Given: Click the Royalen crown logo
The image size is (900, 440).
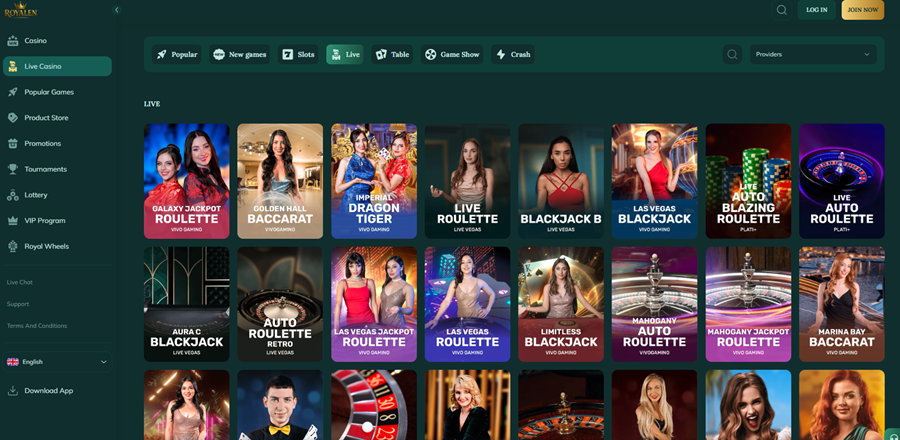Looking at the screenshot, I should click(21, 10).
